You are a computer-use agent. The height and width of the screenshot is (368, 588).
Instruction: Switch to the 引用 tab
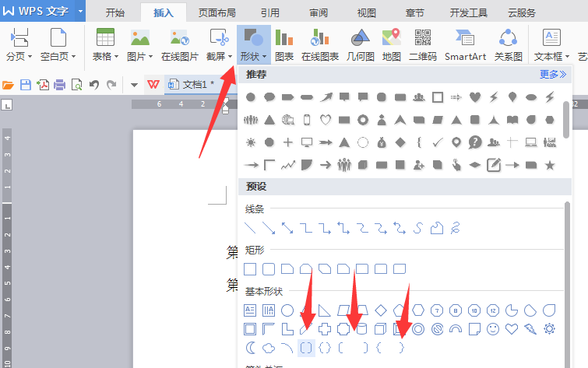pos(270,12)
